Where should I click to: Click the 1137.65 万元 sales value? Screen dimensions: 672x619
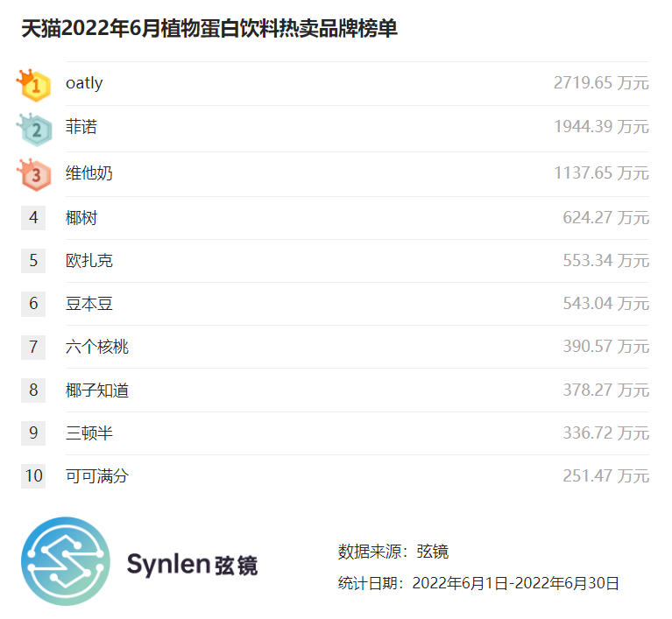point(601,173)
